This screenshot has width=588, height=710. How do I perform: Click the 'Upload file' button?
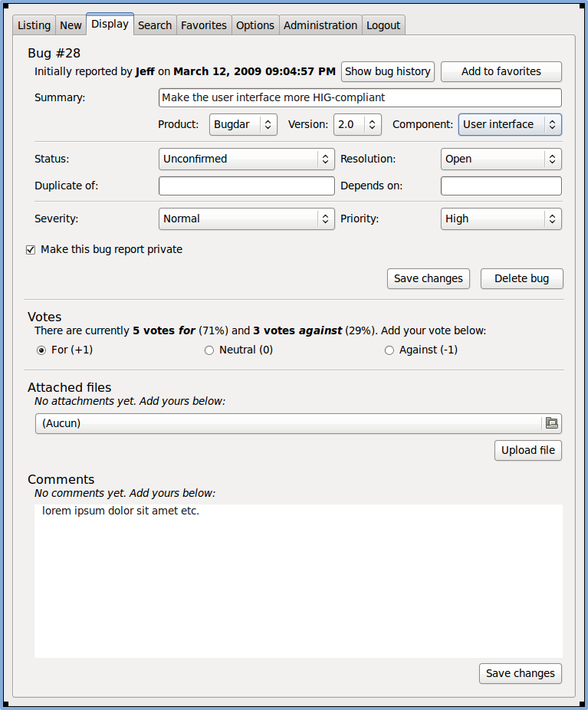click(527, 451)
